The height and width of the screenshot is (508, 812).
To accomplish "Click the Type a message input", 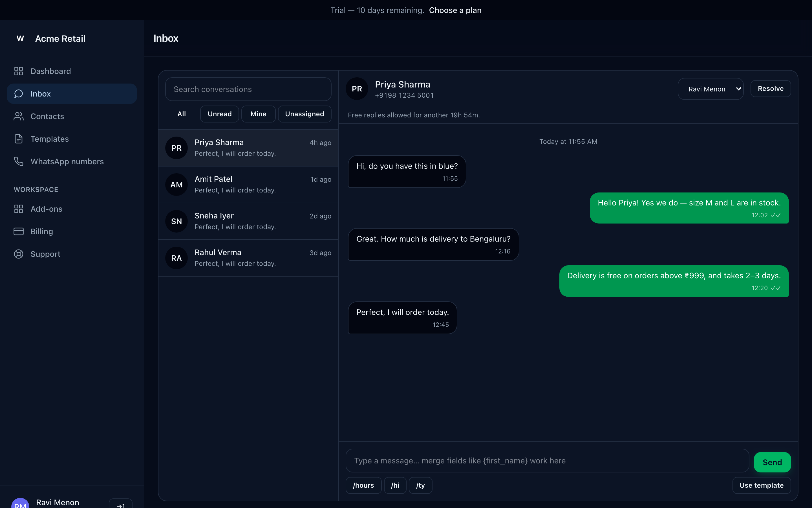I will [547, 461].
